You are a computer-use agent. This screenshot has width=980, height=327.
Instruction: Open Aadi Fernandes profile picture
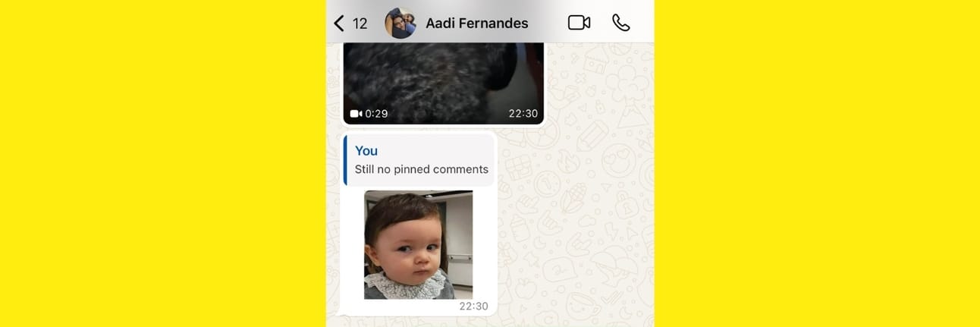pyautogui.click(x=400, y=23)
